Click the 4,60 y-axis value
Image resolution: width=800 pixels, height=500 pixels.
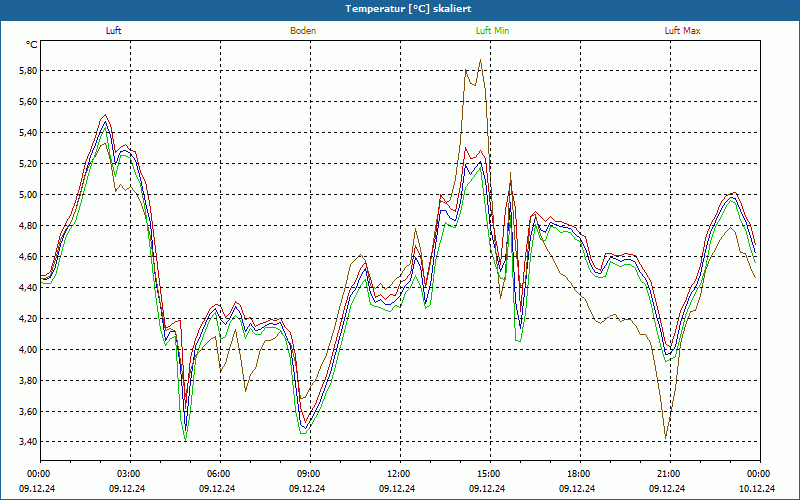pos(28,257)
